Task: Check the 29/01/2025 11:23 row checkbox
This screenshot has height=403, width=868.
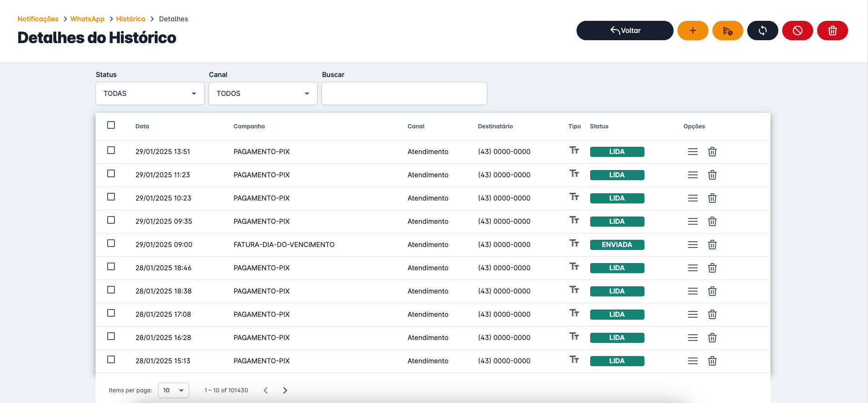Action: click(x=111, y=173)
